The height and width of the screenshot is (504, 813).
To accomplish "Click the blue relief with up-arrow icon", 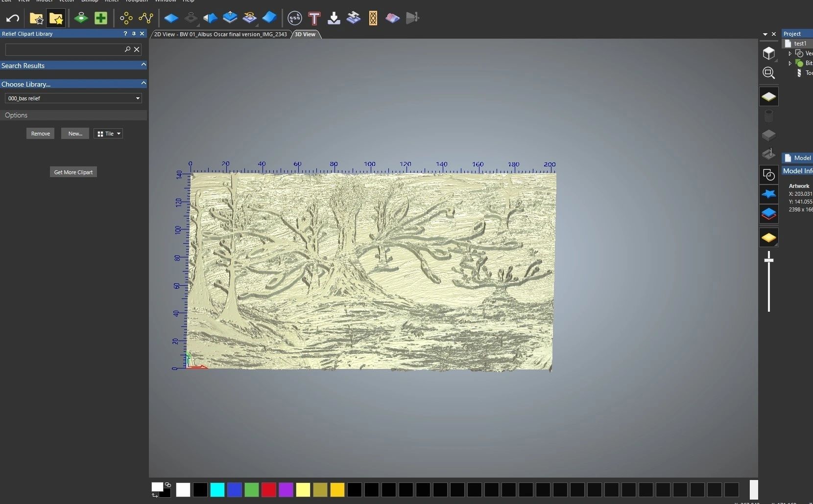I will (230, 19).
